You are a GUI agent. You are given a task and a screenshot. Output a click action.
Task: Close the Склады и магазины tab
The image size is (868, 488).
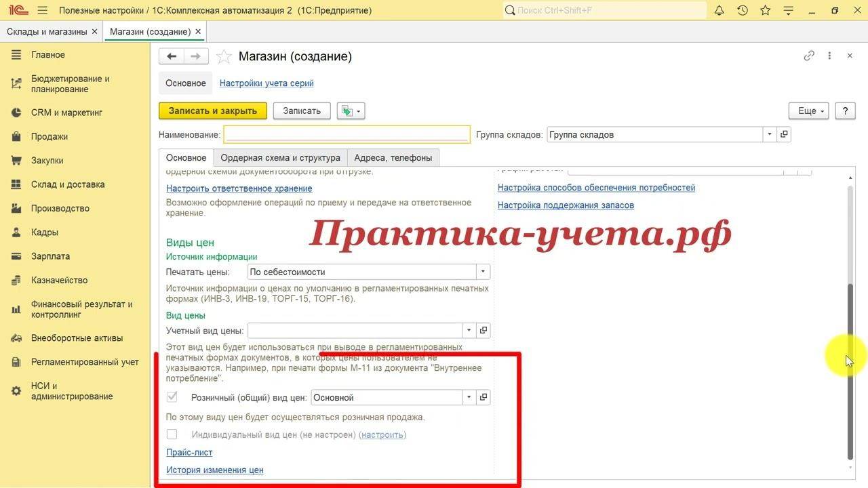tap(94, 32)
